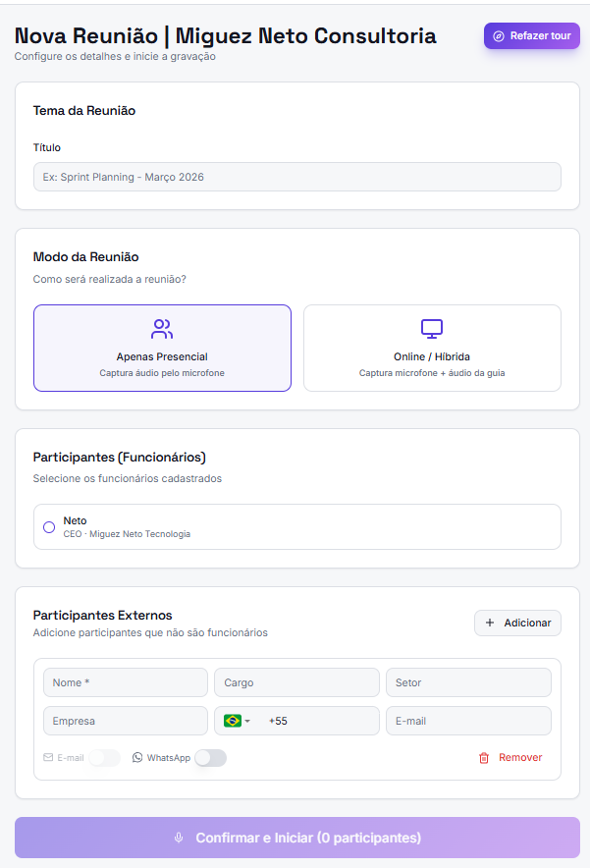The image size is (590, 868).
Task: Click the Empresa input field
Action: [126, 721]
